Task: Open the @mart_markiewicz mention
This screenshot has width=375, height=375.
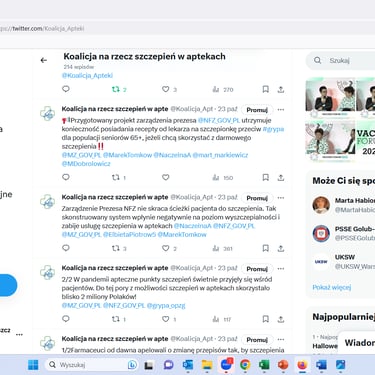Action: tap(220, 155)
